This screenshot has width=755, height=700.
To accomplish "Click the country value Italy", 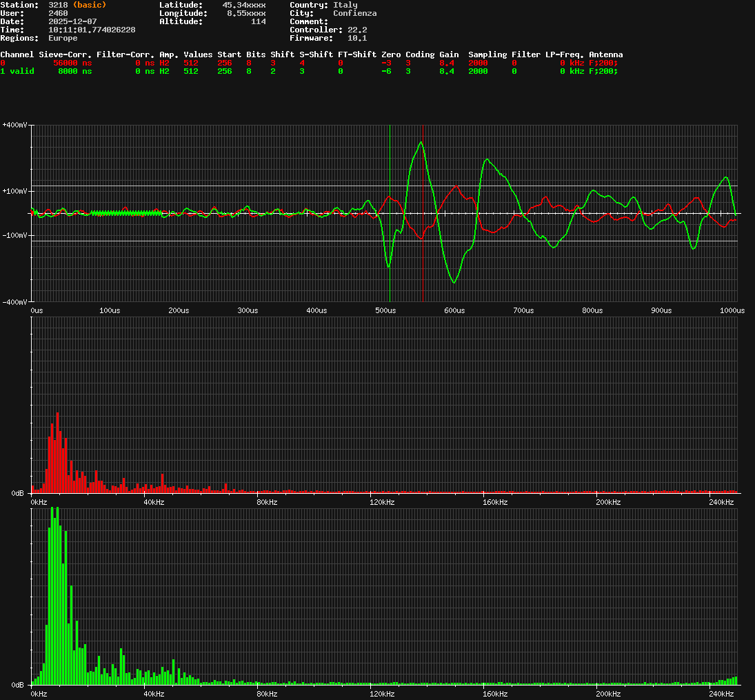I will click(345, 5).
